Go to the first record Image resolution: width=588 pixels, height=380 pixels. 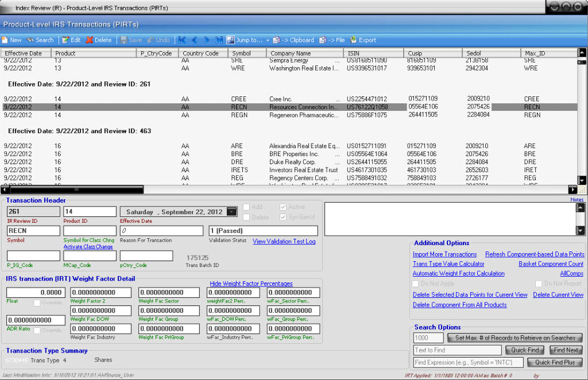182,40
